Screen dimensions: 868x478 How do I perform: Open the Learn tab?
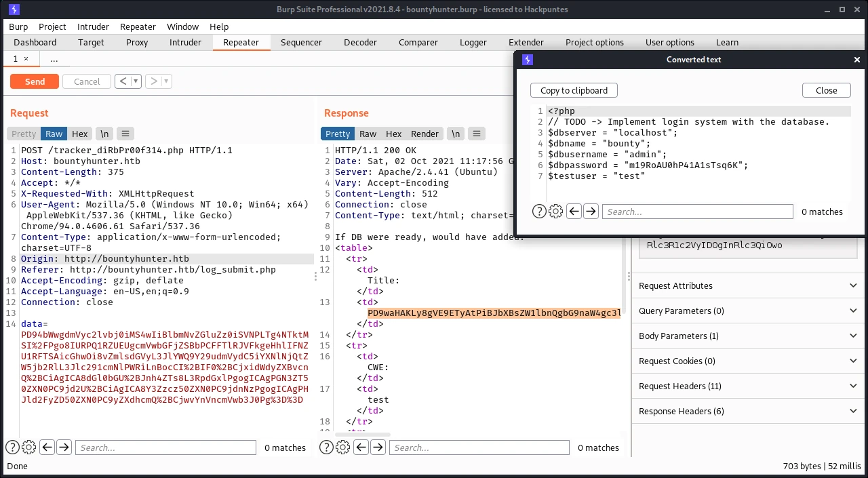[x=727, y=42]
